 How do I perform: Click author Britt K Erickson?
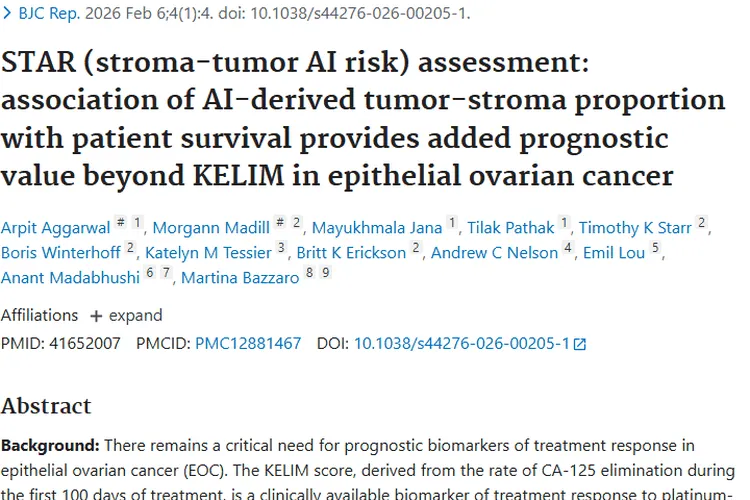click(350, 252)
